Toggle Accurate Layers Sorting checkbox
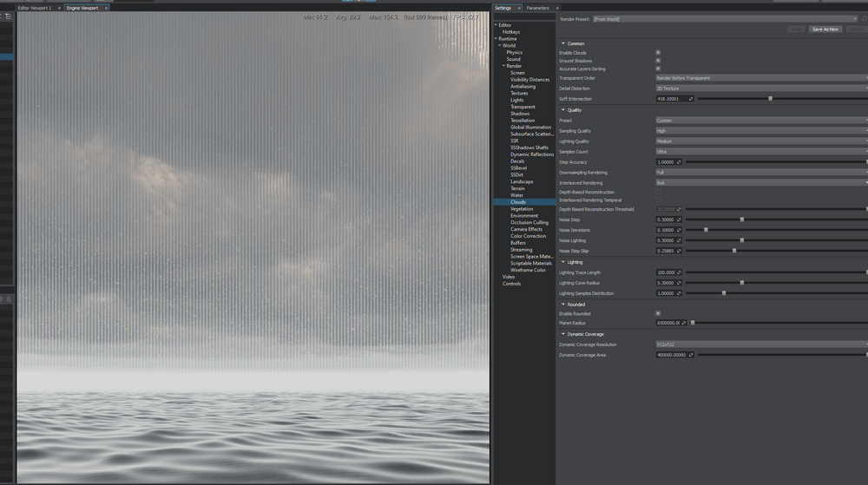The height and width of the screenshot is (485, 868). 658,69
